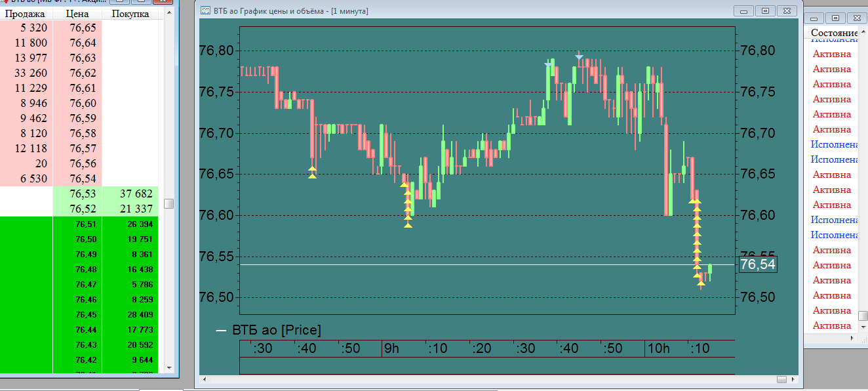Select bid price 76,42 in order book
Screen dimensions: 868x391
[x=86, y=360]
